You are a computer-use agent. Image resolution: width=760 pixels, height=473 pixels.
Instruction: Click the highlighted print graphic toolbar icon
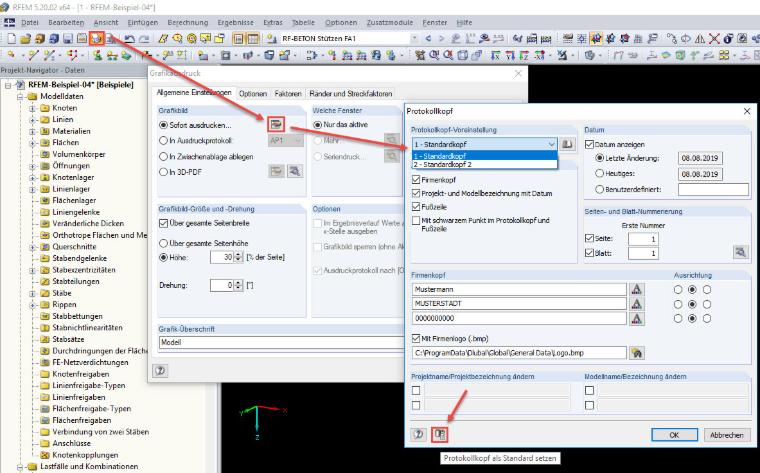pos(97,38)
